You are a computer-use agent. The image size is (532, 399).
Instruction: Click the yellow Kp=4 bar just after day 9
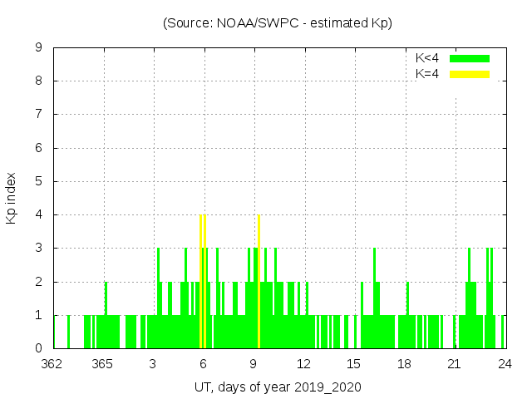click(259, 283)
